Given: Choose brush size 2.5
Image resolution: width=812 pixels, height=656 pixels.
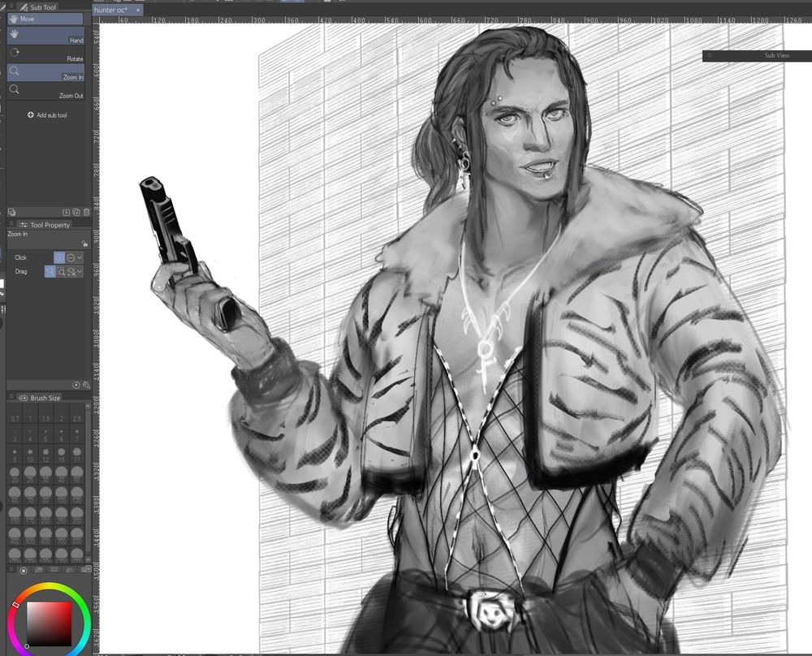Looking at the screenshot, I should (x=77, y=415).
